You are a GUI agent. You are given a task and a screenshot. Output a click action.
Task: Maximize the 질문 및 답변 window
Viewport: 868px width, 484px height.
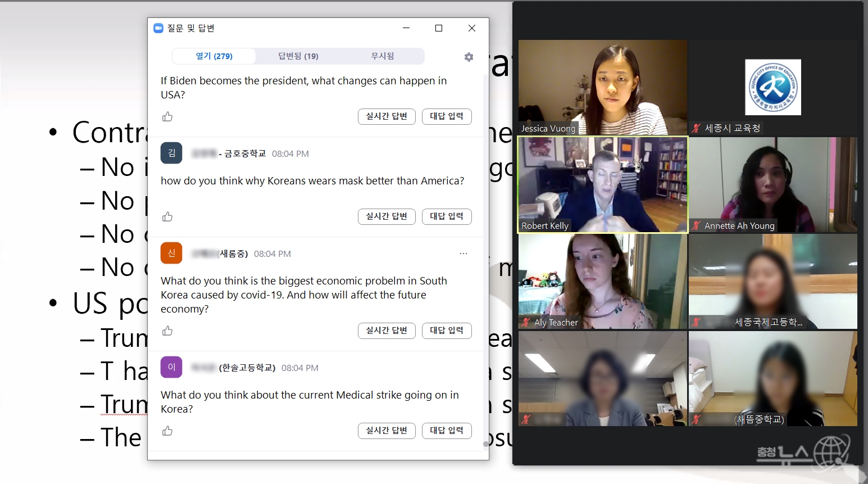coord(439,28)
